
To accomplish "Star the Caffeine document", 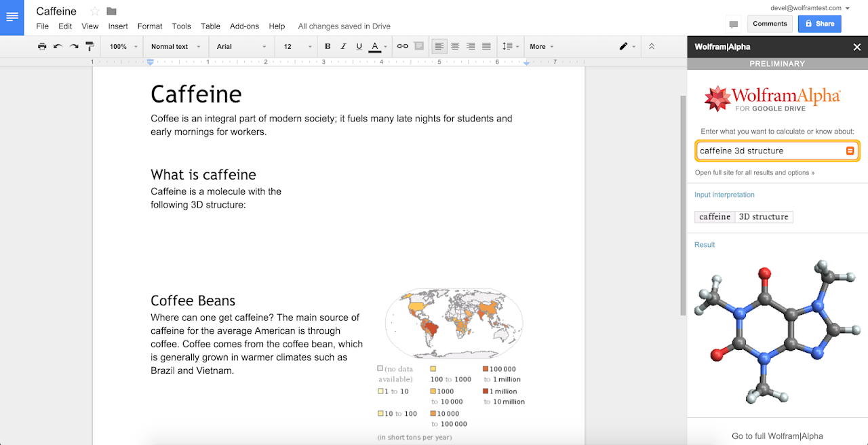I will [95, 12].
